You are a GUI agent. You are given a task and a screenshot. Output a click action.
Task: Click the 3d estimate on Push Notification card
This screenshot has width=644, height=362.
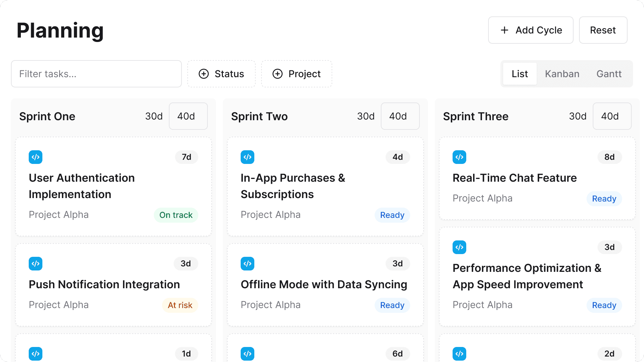[x=186, y=264]
